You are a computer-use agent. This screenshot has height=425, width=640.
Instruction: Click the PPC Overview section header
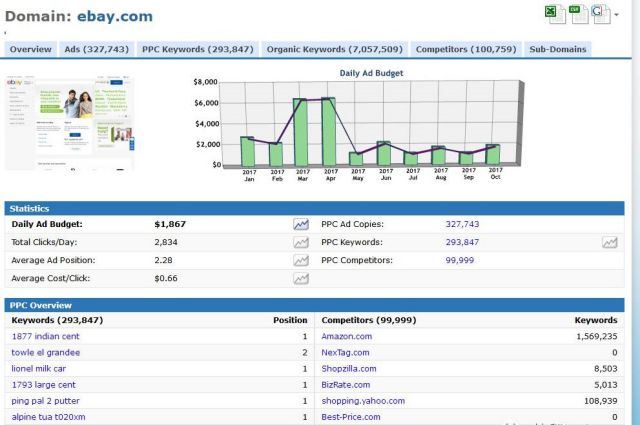click(314, 305)
